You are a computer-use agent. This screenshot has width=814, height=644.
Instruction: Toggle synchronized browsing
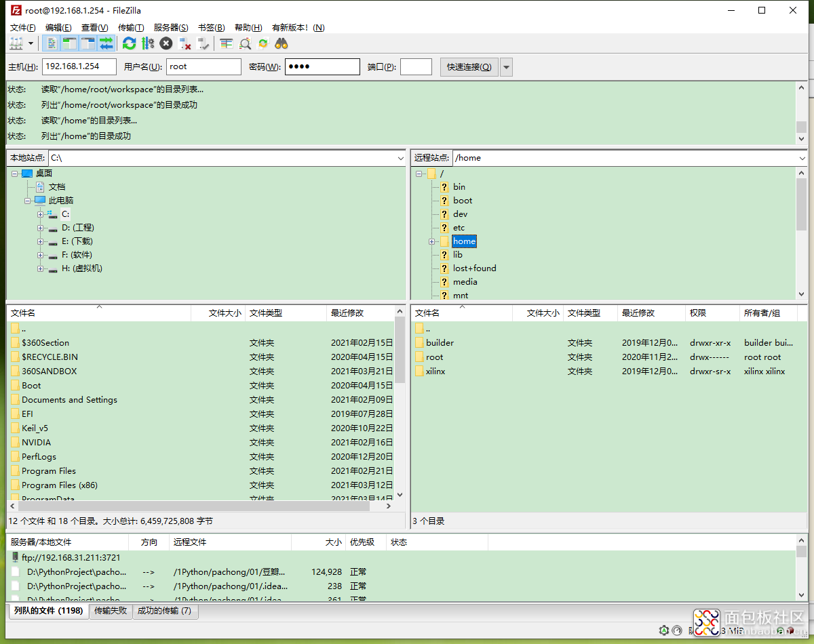[x=263, y=43]
